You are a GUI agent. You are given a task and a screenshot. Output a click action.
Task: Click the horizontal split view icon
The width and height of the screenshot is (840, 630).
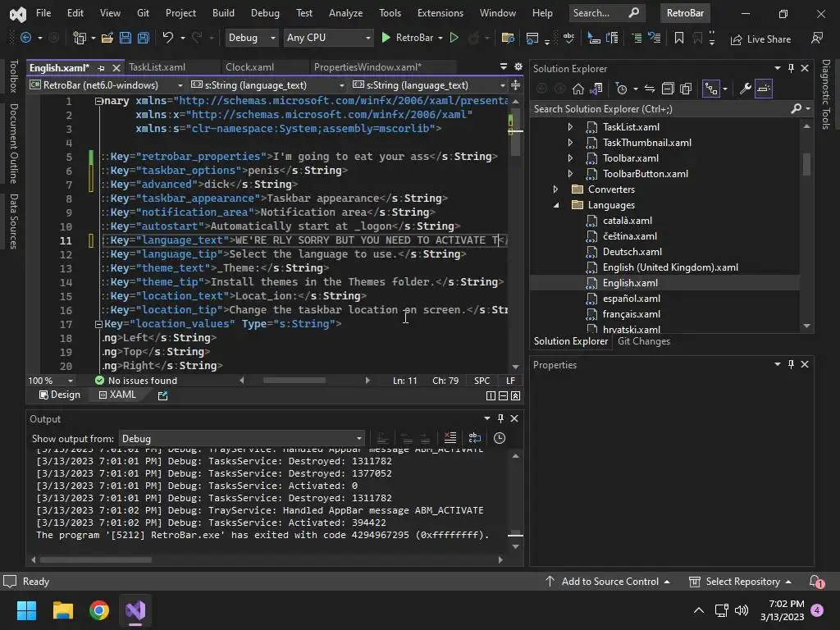503,395
